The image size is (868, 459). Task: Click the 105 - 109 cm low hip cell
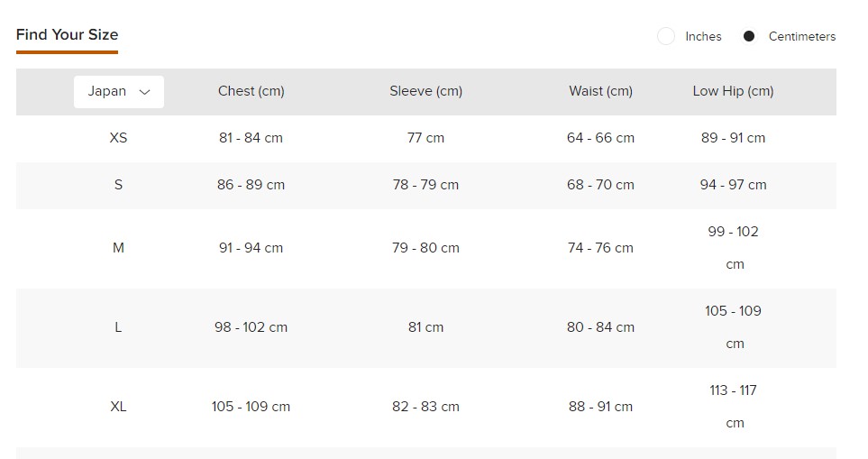(x=733, y=326)
